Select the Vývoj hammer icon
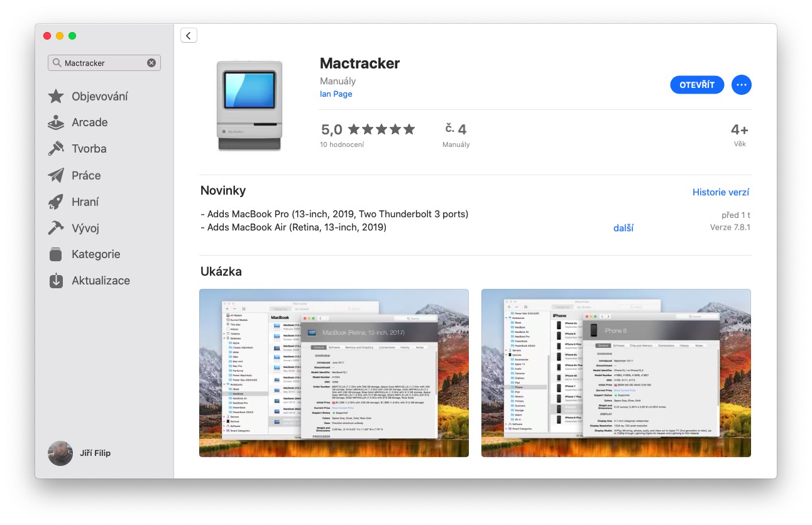This screenshot has height=525, width=812. click(x=56, y=228)
